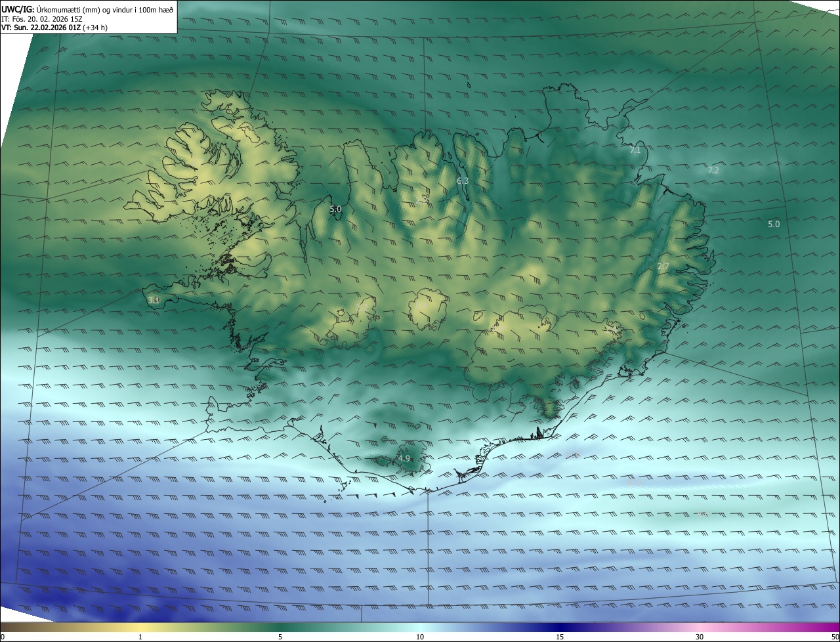
Task: Select the 2.7 value label in east Iceland
Action: point(663,266)
